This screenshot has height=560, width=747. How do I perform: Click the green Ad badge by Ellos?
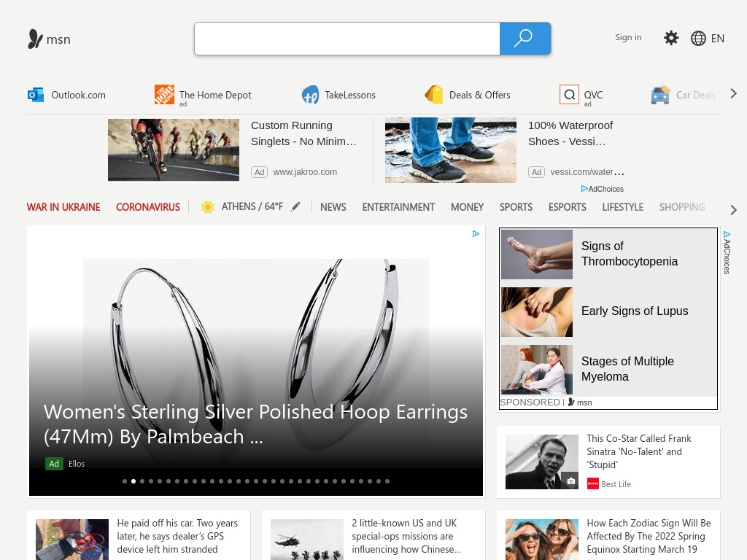tap(54, 464)
